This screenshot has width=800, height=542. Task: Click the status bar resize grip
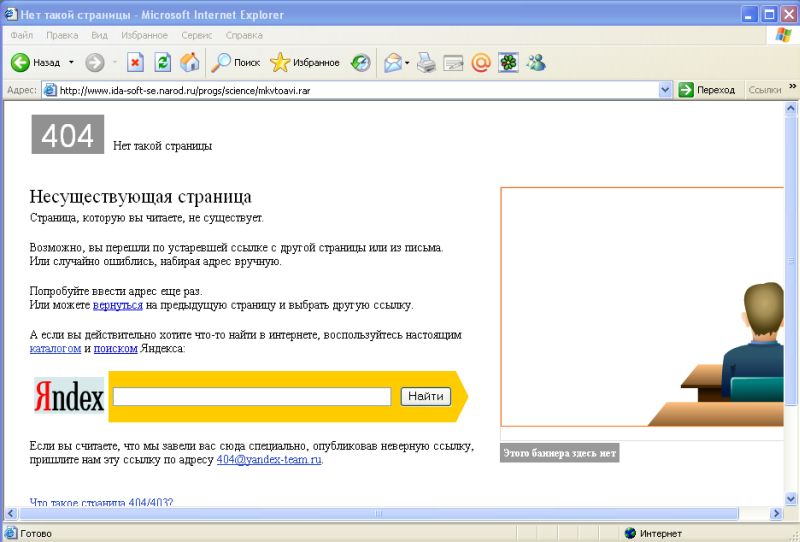click(x=793, y=535)
